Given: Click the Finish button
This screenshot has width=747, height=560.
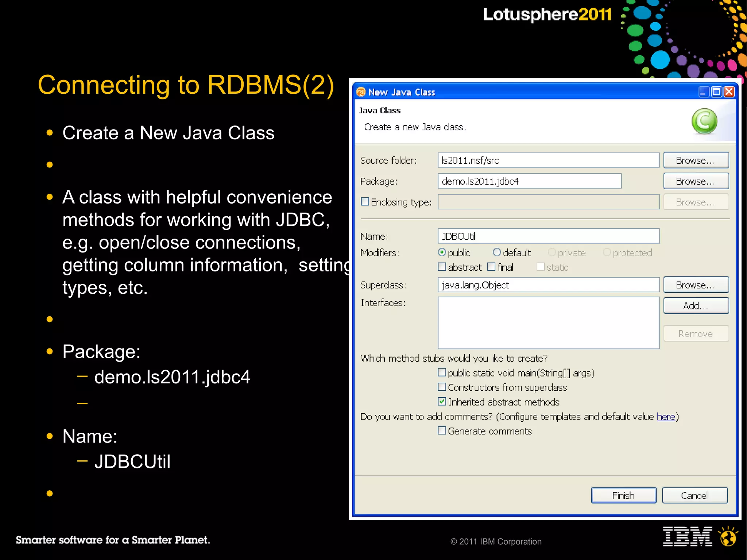Looking at the screenshot, I should coord(624,495).
